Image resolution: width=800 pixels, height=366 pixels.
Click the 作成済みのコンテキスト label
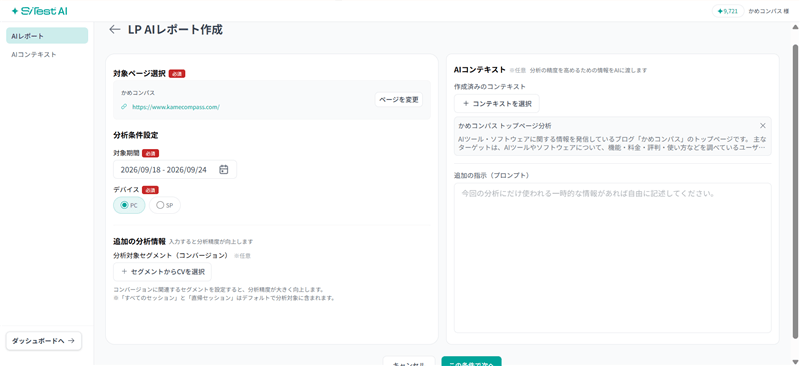click(x=490, y=87)
